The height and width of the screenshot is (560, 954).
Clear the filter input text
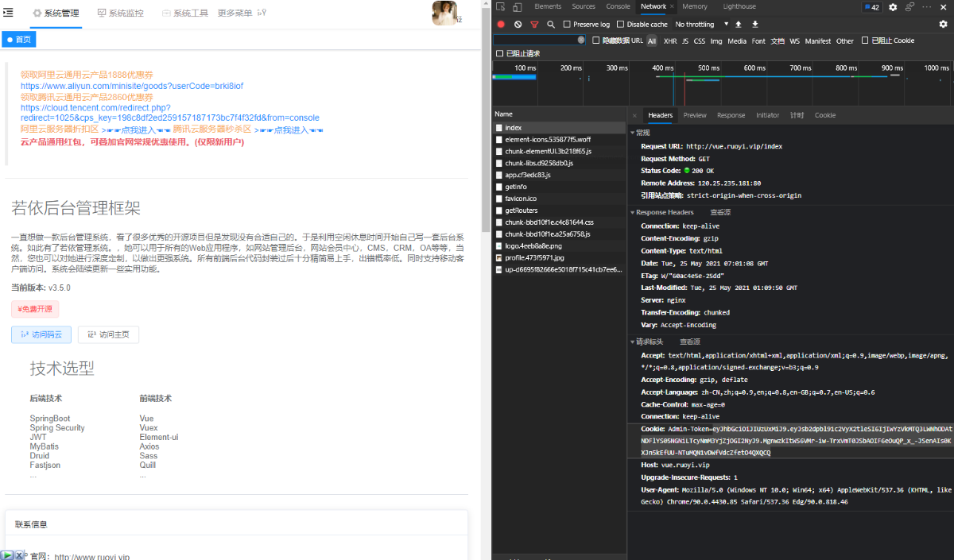click(581, 40)
